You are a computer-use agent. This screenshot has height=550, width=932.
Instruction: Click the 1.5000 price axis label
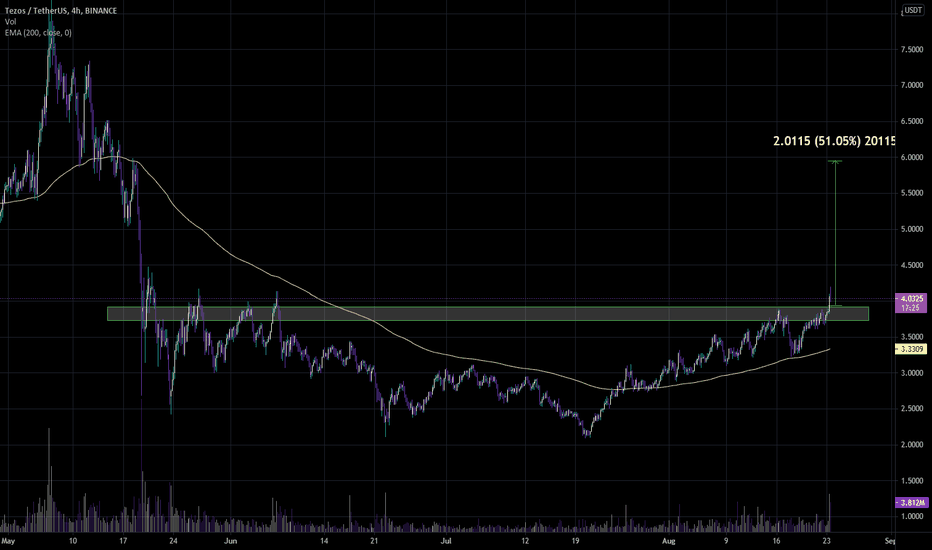click(912, 480)
